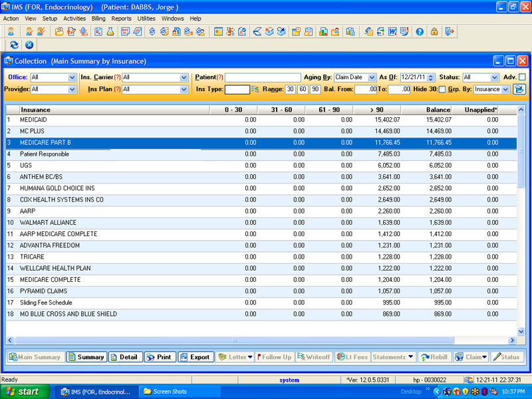This screenshot has height=399, width=532.
Task: Click the padlock lock icon in toolbar
Action: pos(434,31)
